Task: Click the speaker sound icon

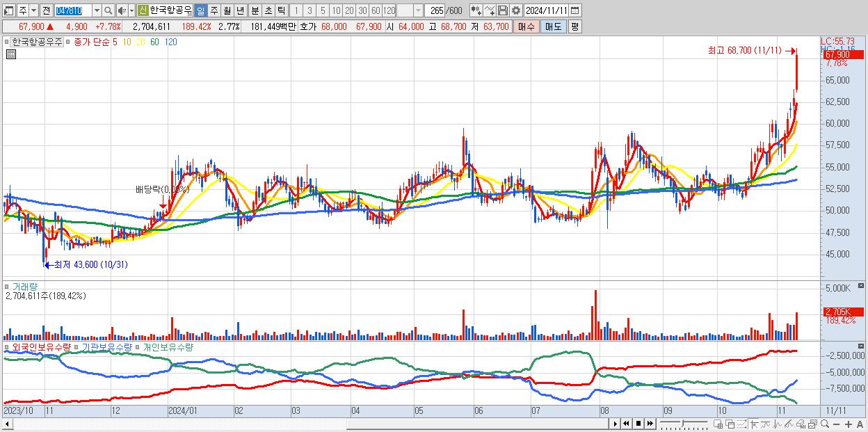Action: (x=121, y=10)
